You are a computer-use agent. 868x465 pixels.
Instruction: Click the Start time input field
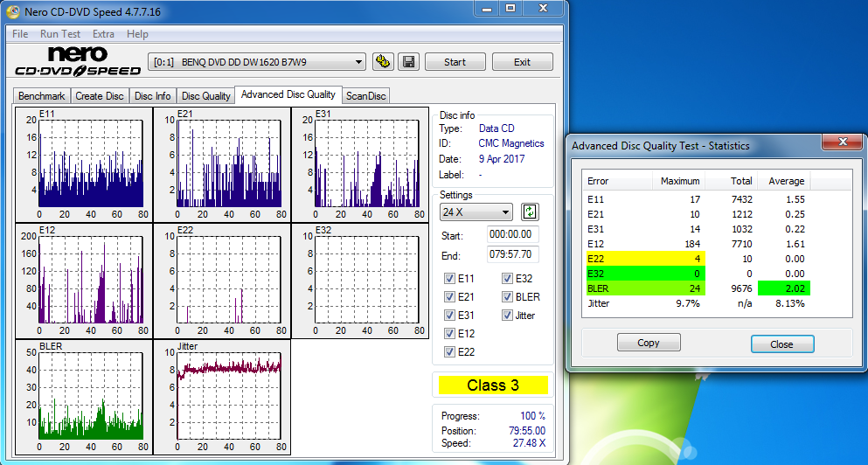pyautogui.click(x=513, y=234)
